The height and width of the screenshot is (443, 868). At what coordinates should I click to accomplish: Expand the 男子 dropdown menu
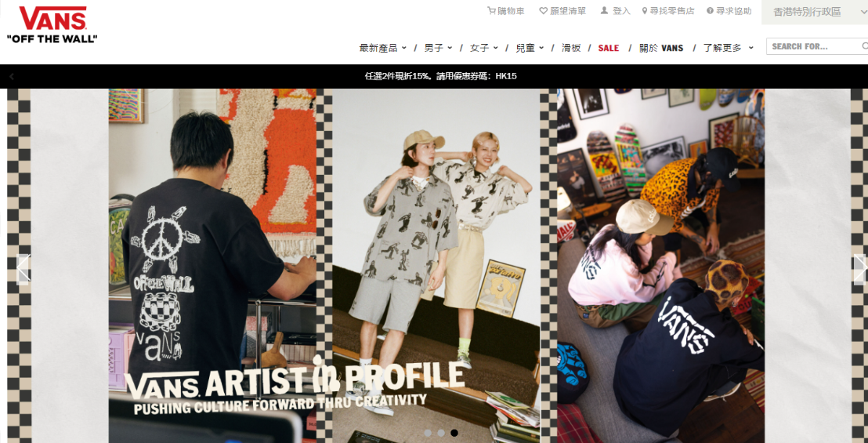pos(439,48)
